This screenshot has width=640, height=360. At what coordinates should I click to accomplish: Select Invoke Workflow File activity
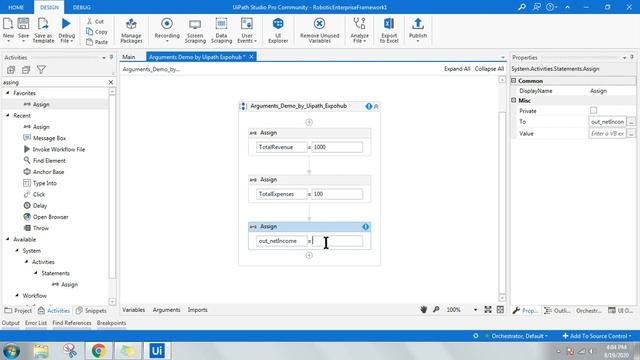pyautogui.click(x=54, y=149)
